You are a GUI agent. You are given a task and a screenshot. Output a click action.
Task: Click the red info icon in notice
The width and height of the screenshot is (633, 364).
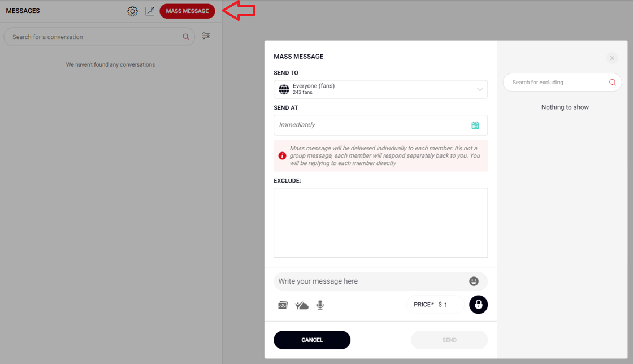pos(282,156)
